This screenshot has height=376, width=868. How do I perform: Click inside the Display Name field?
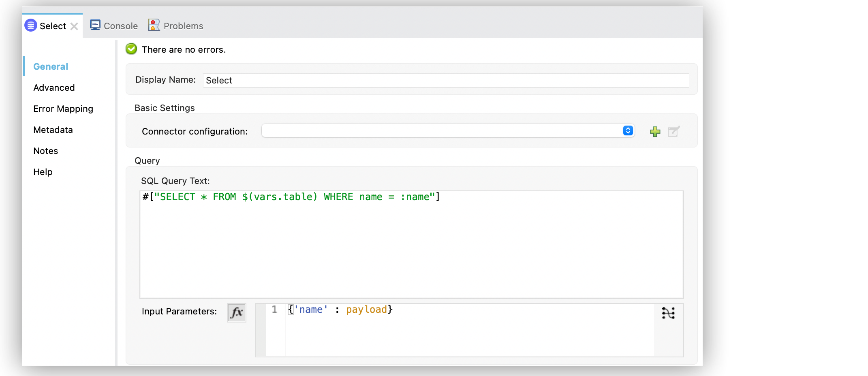[x=405, y=80]
